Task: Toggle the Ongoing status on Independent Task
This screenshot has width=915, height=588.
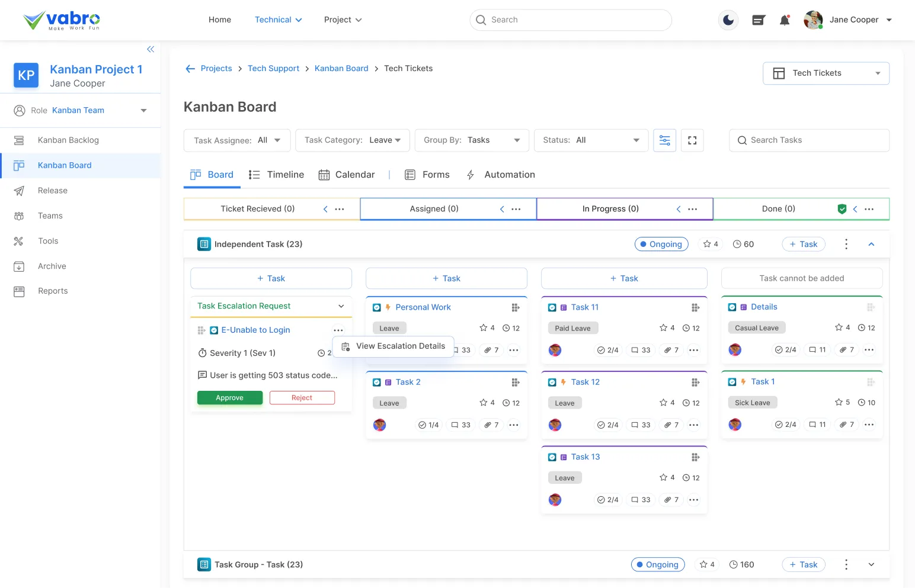Action: 661,244
